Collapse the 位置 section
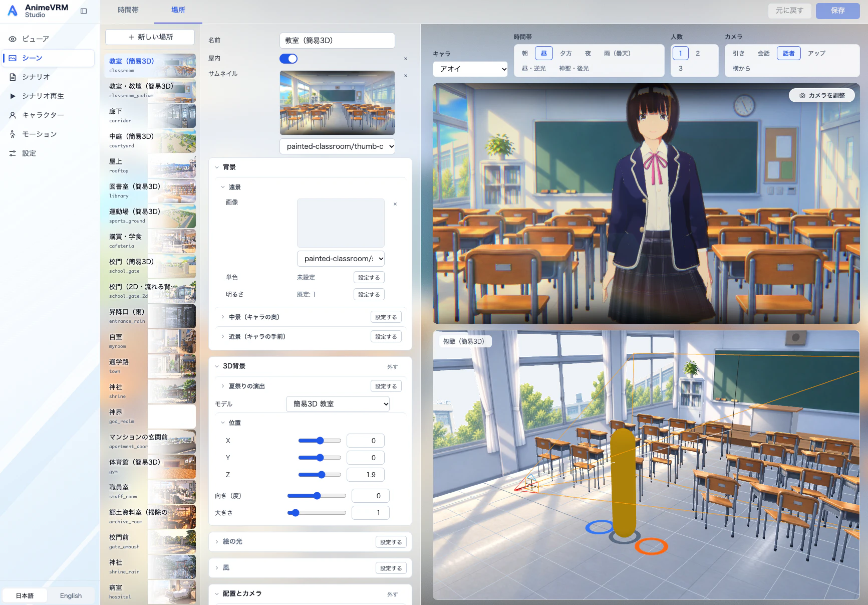This screenshot has height=605, width=868. (223, 423)
